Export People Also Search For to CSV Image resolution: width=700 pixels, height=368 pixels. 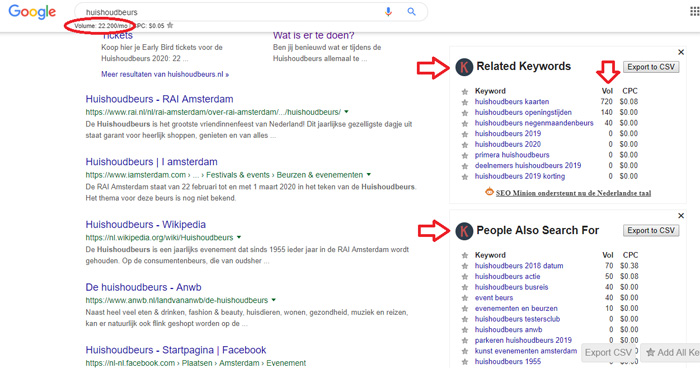coord(651,230)
